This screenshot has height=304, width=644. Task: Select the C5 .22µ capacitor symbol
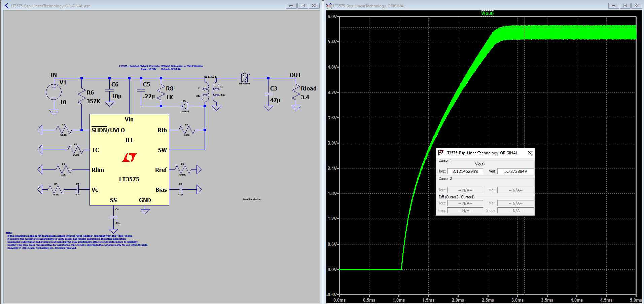click(x=141, y=90)
